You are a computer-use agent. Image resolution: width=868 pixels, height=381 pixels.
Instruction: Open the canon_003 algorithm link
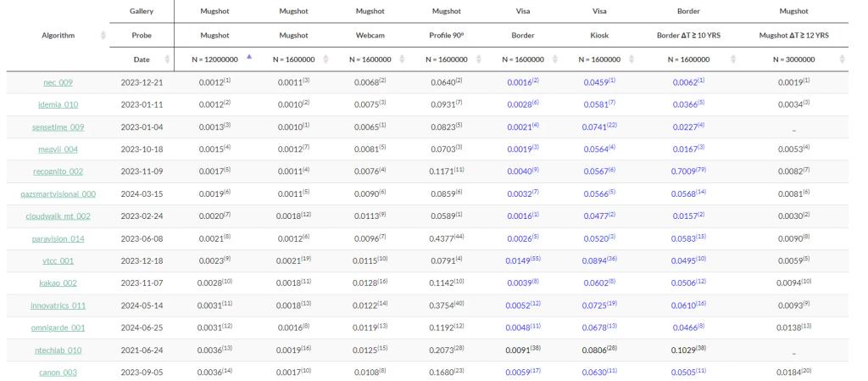(x=58, y=373)
